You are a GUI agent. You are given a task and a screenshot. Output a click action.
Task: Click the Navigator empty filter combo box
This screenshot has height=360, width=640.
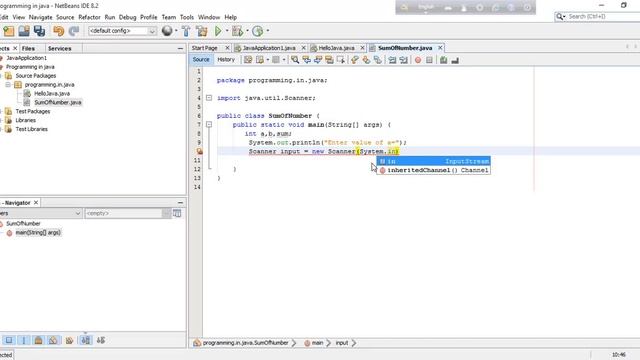coord(127,213)
